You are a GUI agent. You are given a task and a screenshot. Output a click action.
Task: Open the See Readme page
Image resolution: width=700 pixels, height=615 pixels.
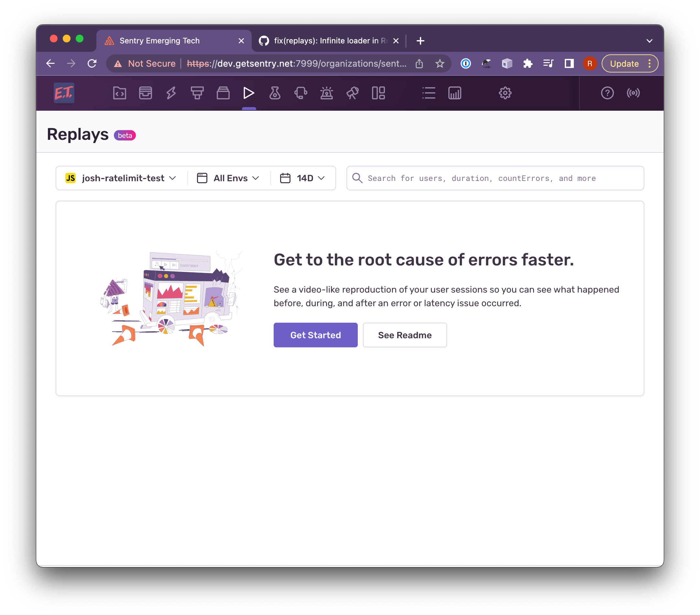(405, 335)
